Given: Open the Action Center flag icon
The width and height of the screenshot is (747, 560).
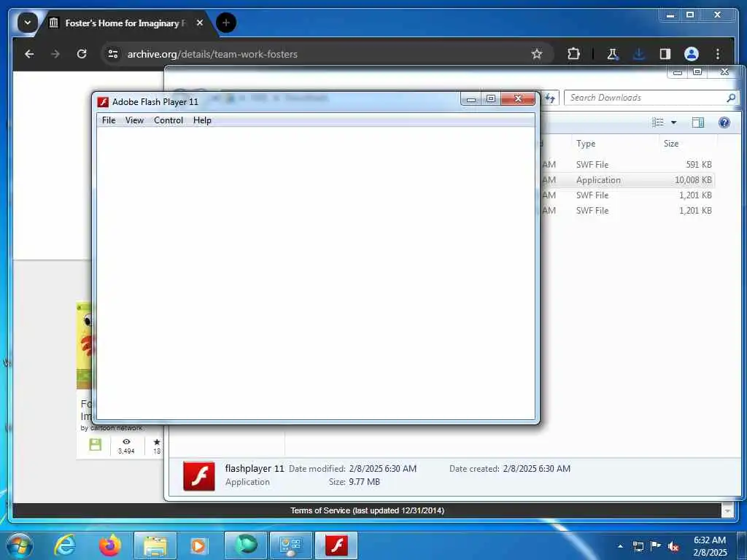Looking at the screenshot, I should (656, 546).
